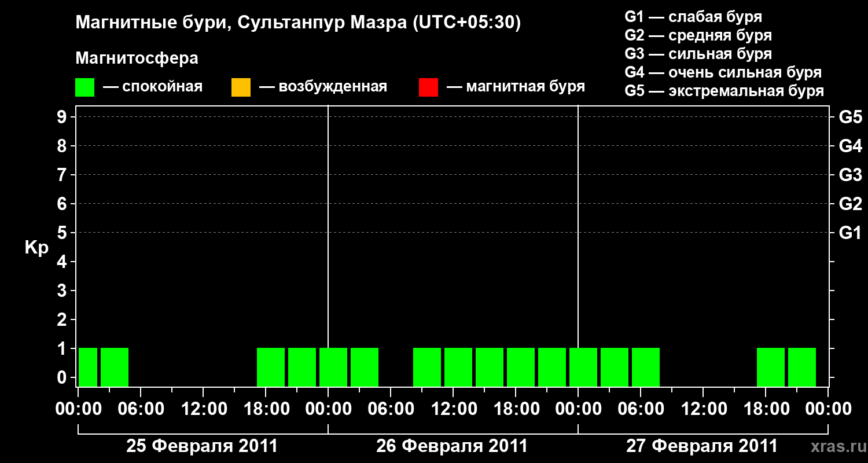The height and width of the screenshot is (463, 868).
Task: Click the Kp axis value '8'
Action: pos(63,146)
